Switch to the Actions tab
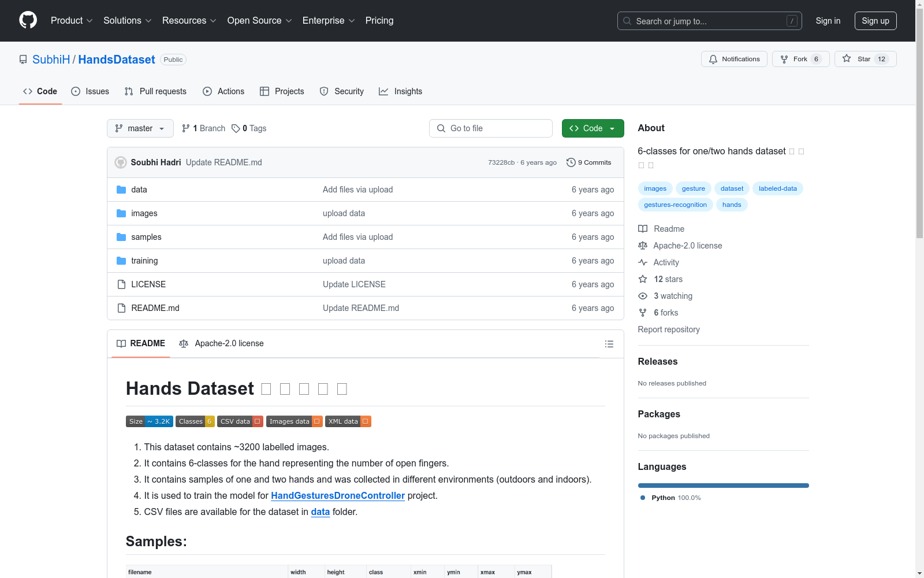The width and height of the screenshot is (924, 578). tap(223, 91)
